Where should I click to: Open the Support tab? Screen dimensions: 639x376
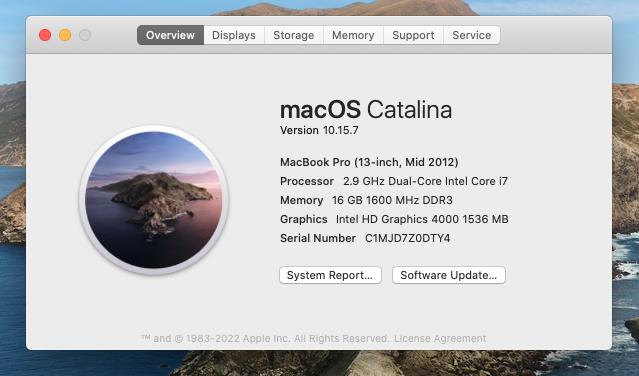click(413, 35)
